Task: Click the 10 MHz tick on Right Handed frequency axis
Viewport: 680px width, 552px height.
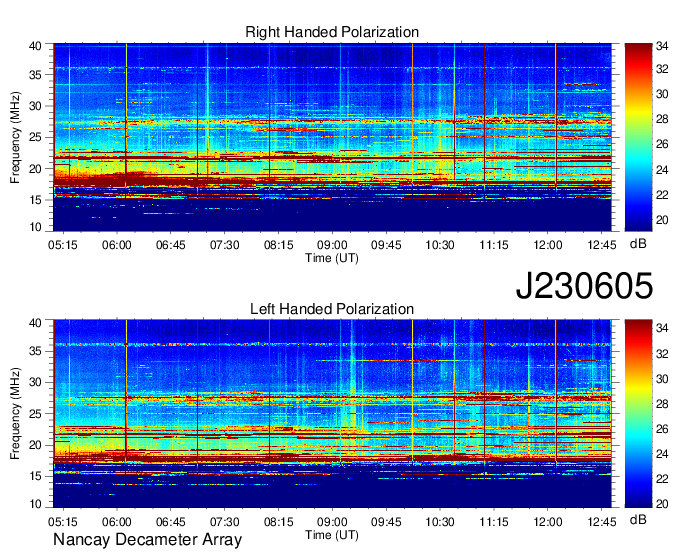Action: click(35, 227)
